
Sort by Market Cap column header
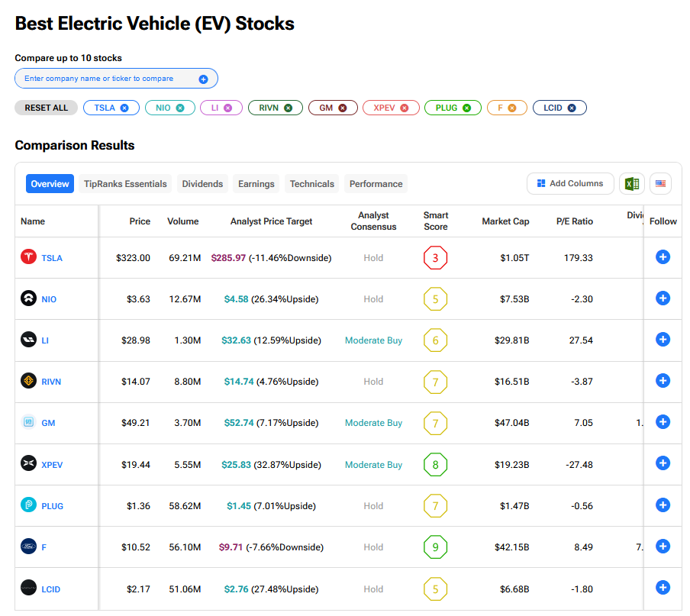[x=505, y=221]
